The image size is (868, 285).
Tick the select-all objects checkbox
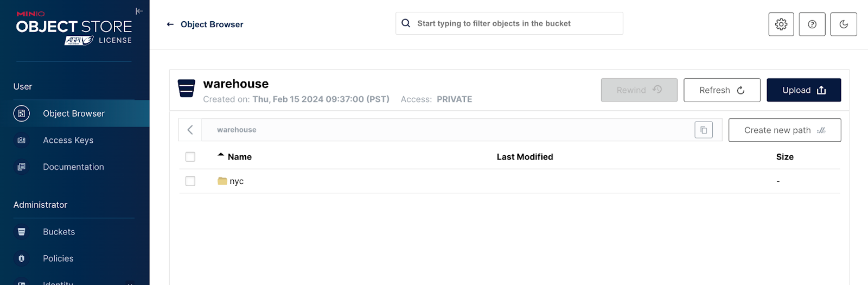(x=190, y=157)
